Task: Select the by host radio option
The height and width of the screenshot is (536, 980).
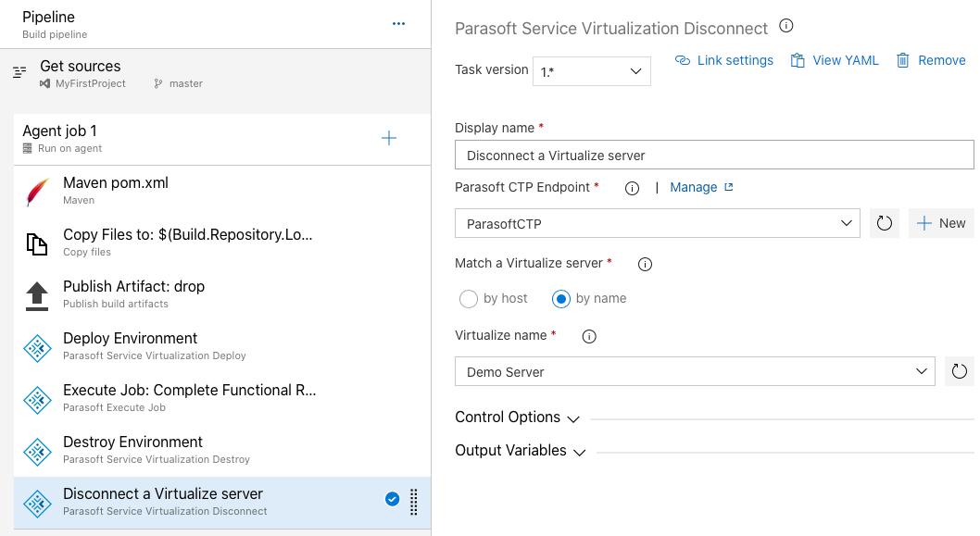Action: [468, 299]
